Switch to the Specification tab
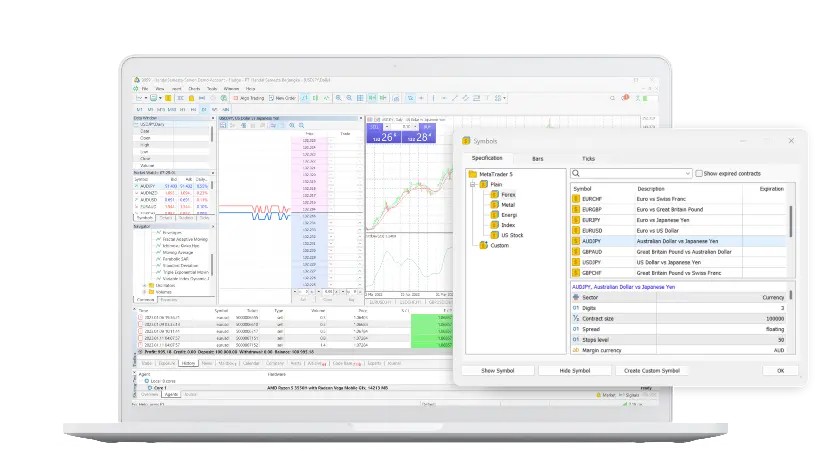This screenshot has height=473, width=822. pos(487,158)
